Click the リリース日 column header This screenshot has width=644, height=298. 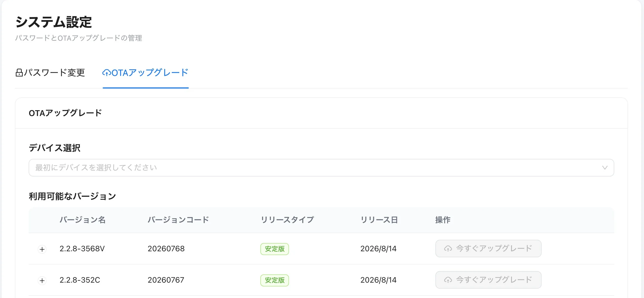coord(379,220)
